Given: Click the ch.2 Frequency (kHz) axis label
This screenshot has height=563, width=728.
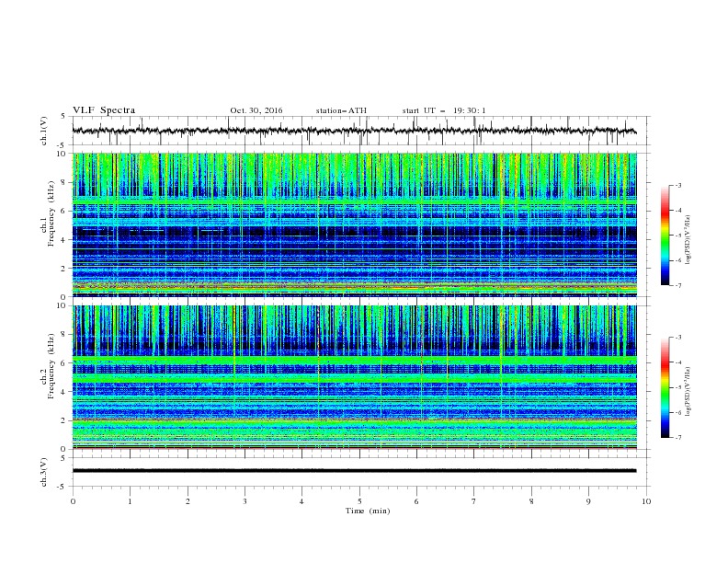Looking at the screenshot, I should pyautogui.click(x=48, y=366).
